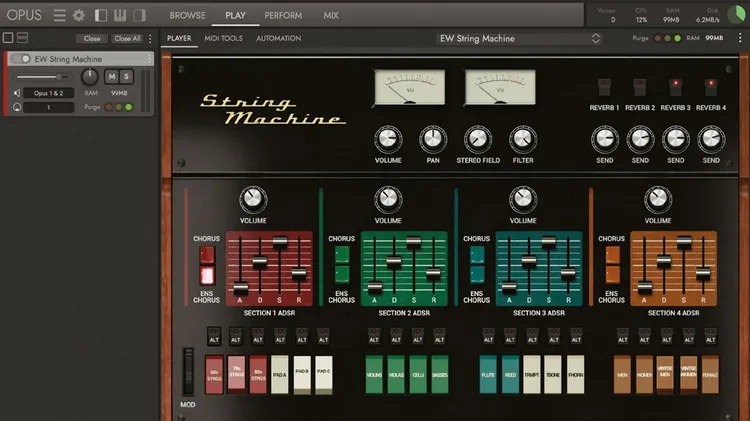Toggle the REVERB 4 switch

click(711, 88)
